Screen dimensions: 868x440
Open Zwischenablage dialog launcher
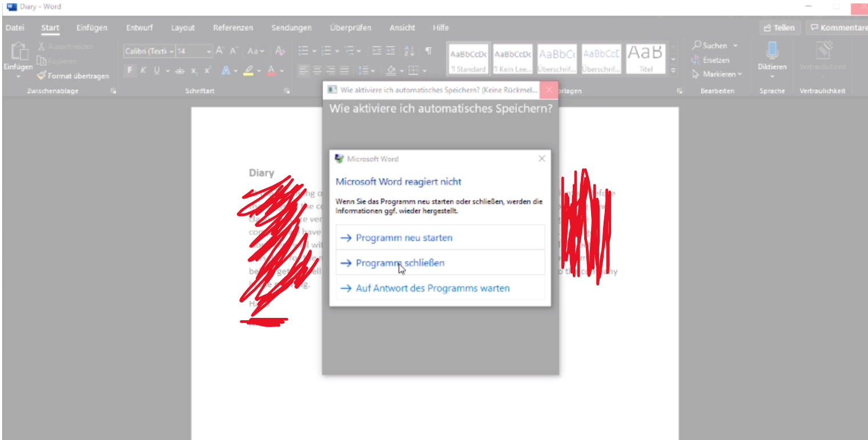point(114,91)
